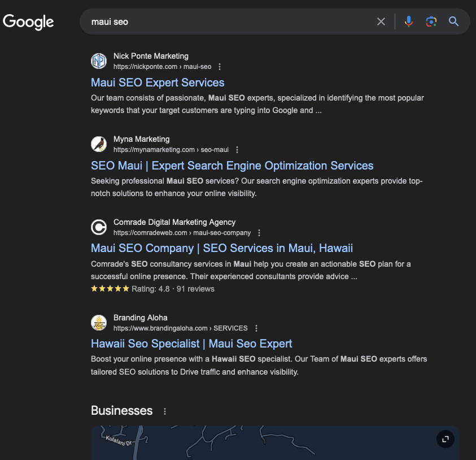This screenshot has height=460, width=476.
Task: Click the "Rating: 4.8 · 91 reviews" text
Action: [x=173, y=289]
